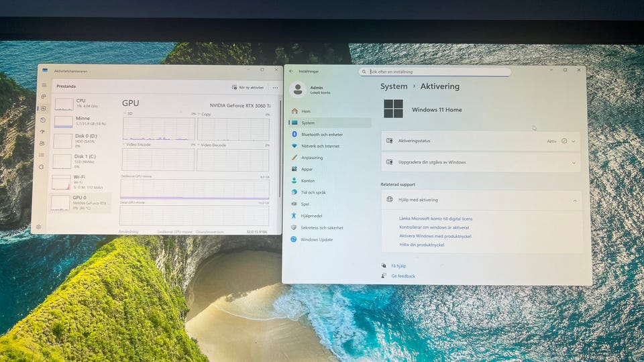The image size is (644, 362).
Task: Click the search magnifier icon in Settings
Action: (364, 72)
